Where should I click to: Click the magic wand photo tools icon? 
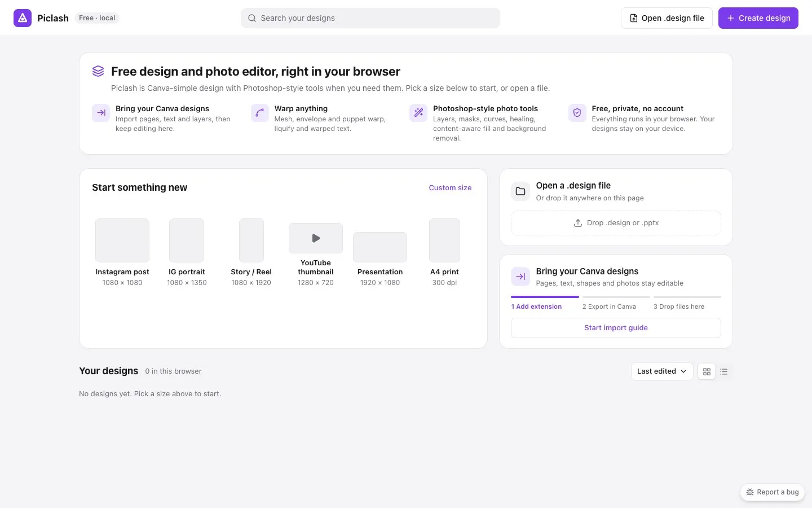[418, 113]
